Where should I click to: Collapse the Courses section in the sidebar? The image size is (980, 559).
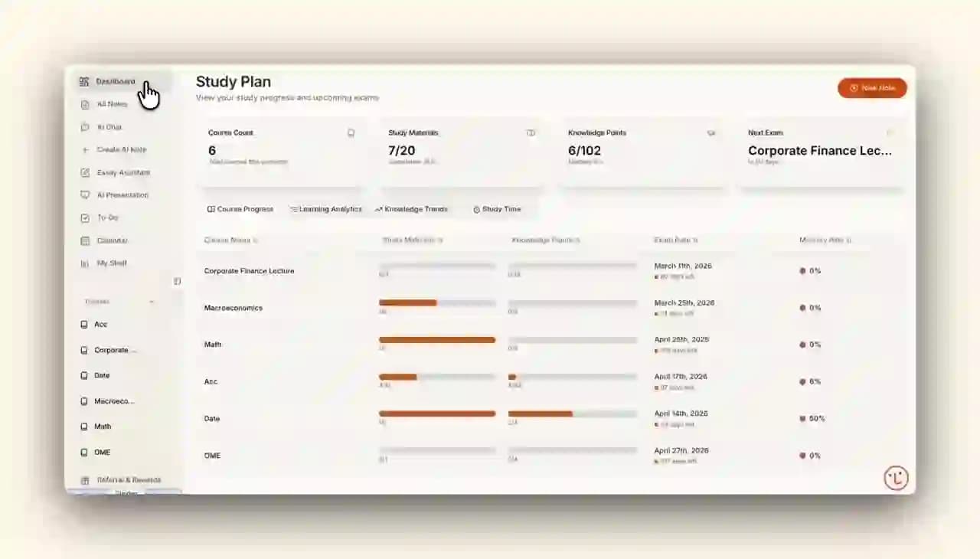coord(152,302)
